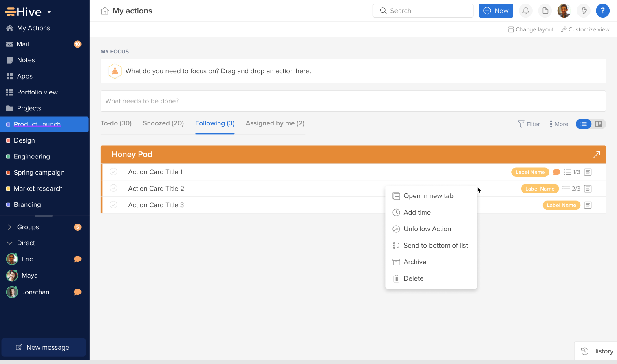This screenshot has height=364, width=617.
Task: Open description icon on Action Card Title 3
Action: [x=588, y=205]
